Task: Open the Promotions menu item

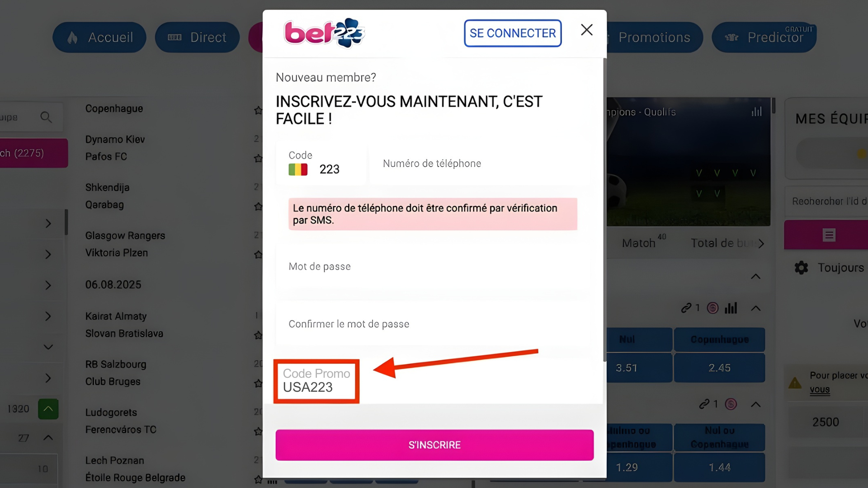Action: [655, 37]
